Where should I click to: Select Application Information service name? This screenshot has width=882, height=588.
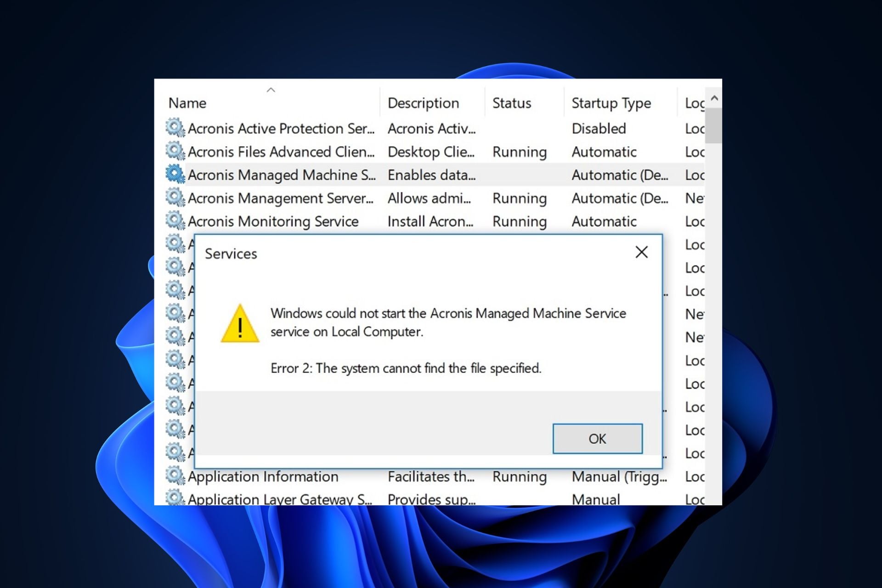(x=263, y=476)
